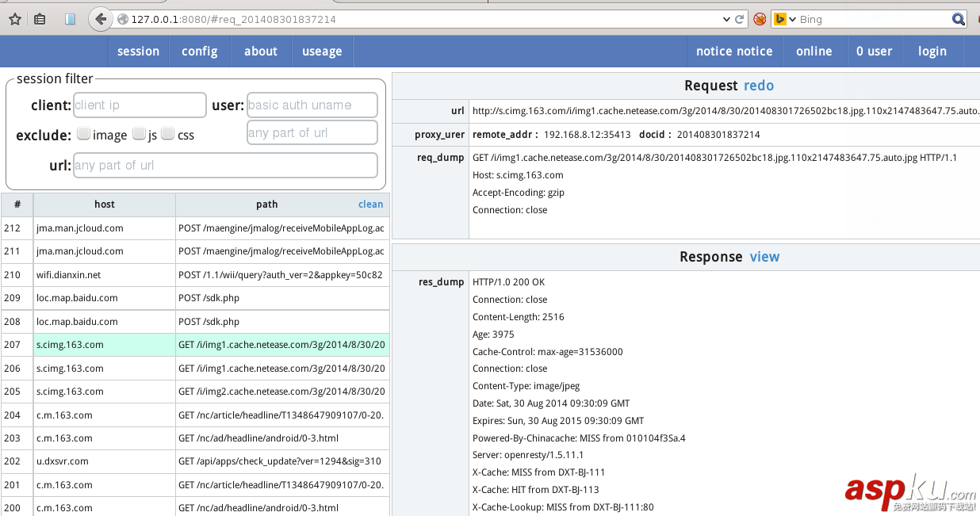
Task: Open the bookmarks list icon
Action: pyautogui.click(x=40, y=19)
